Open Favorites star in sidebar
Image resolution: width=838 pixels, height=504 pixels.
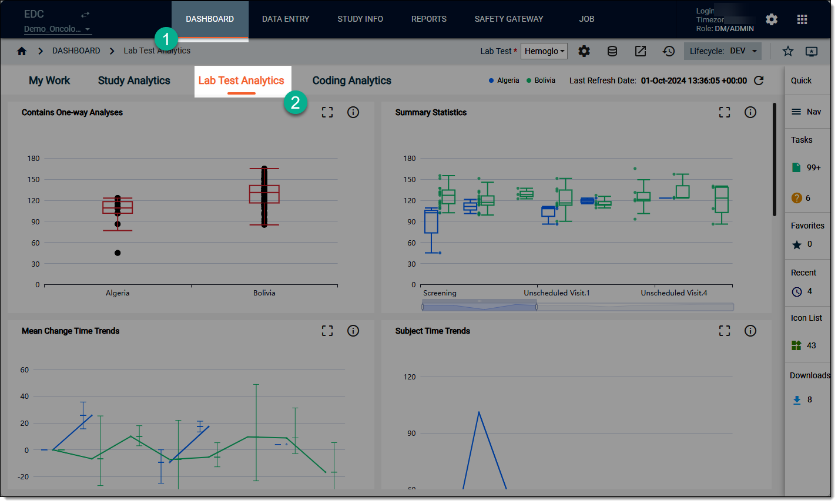pyautogui.click(x=797, y=245)
